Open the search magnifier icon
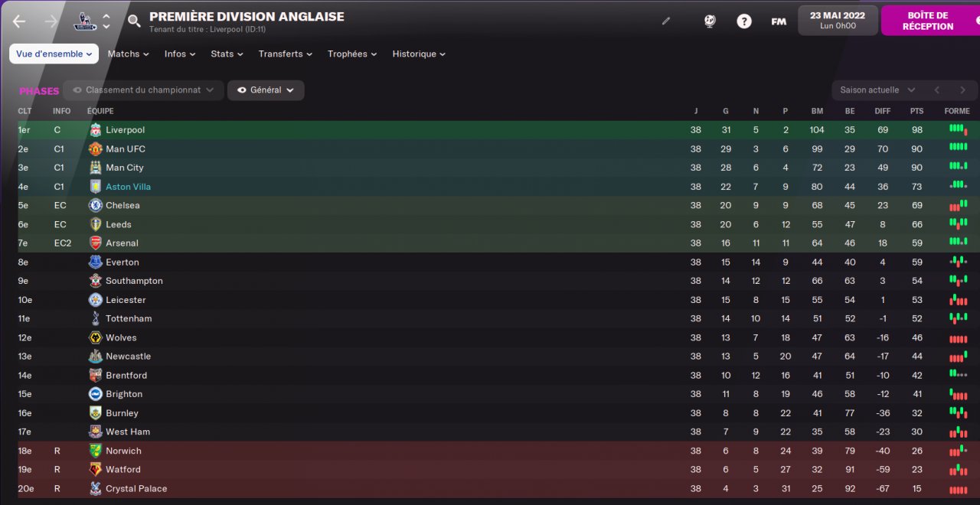 point(134,21)
